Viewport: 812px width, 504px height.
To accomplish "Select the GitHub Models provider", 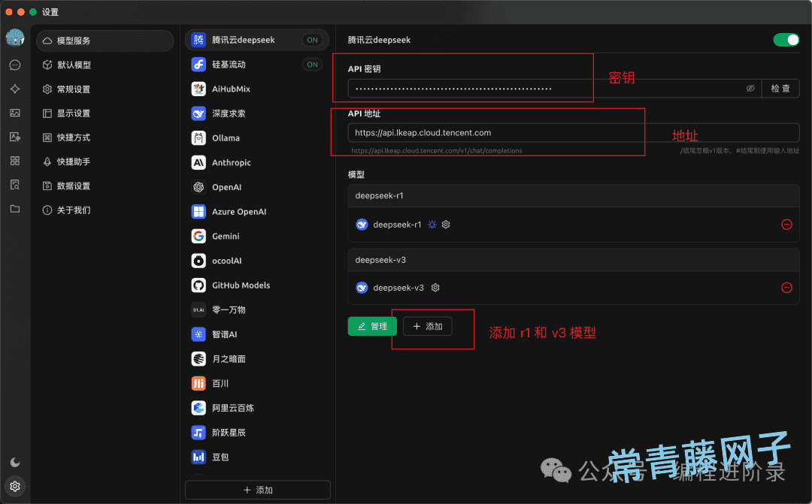I will [257, 285].
